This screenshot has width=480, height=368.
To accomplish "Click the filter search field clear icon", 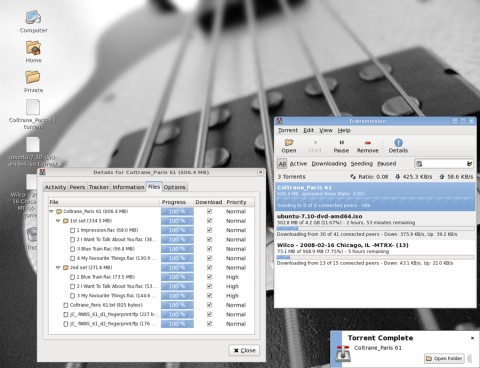I will [469, 164].
